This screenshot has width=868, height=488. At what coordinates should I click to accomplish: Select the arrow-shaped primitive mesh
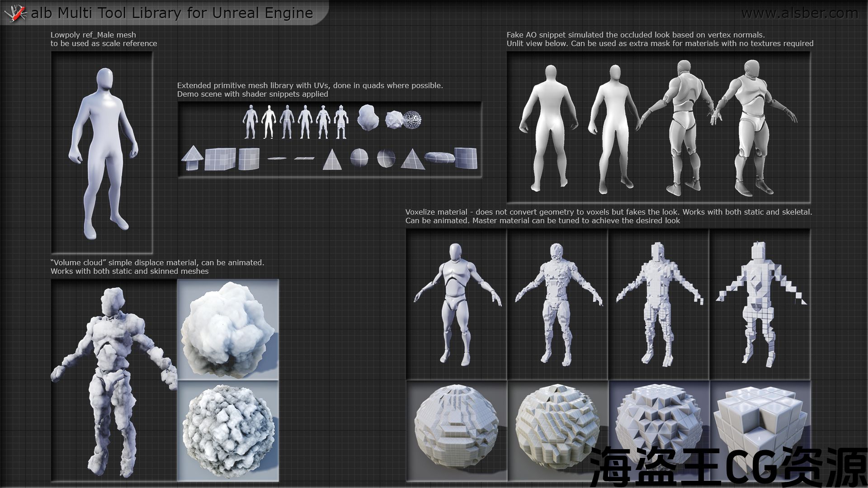coord(192,158)
